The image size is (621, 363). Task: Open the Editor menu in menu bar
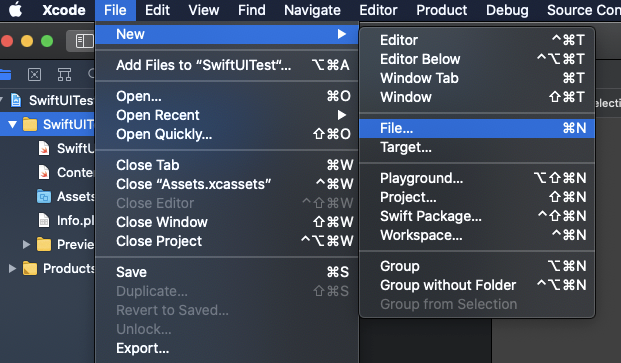point(378,10)
